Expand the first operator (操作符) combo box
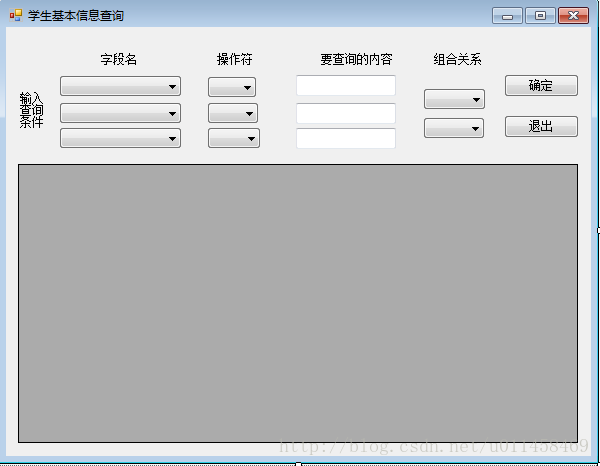 pyautogui.click(x=232, y=87)
